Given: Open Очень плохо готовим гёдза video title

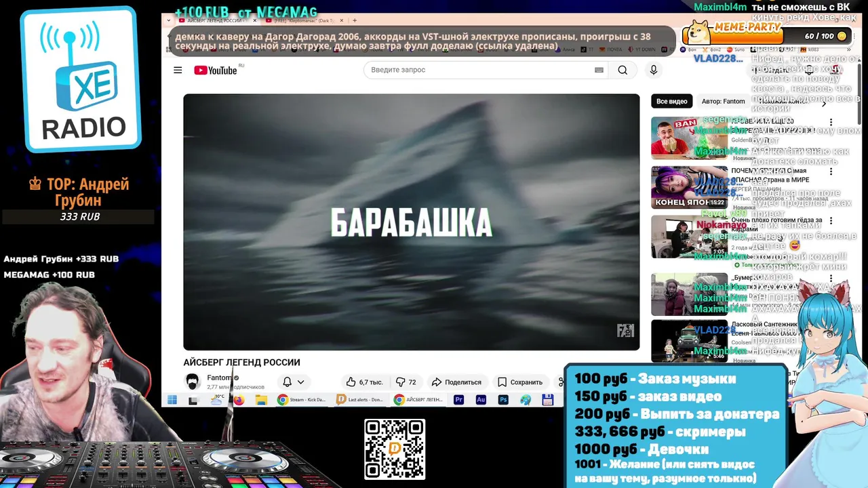Looking at the screenshot, I should (776, 224).
